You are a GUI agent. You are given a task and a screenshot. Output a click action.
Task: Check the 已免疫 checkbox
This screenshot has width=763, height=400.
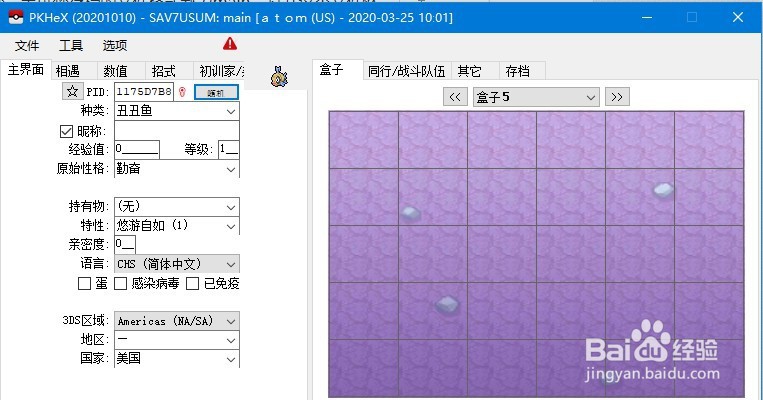click(193, 283)
